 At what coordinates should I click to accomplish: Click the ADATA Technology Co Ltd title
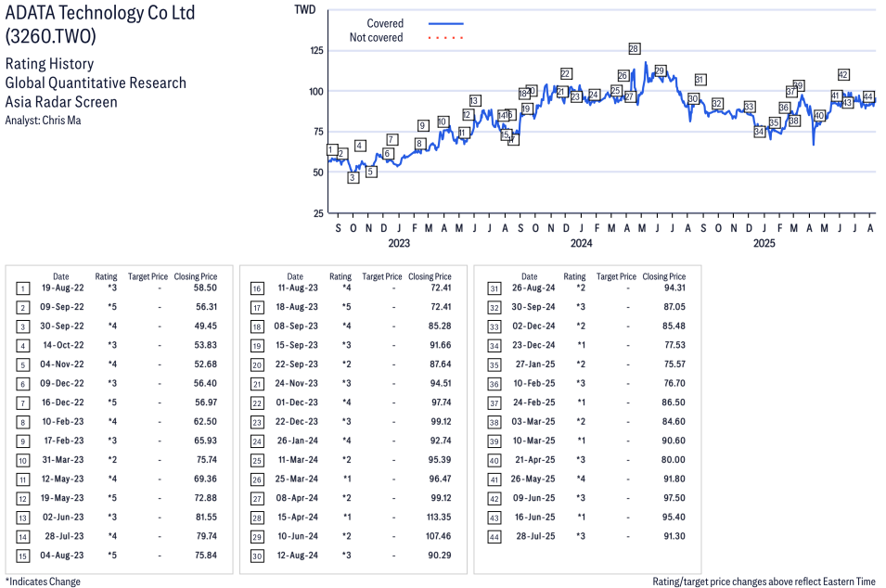pos(100,12)
